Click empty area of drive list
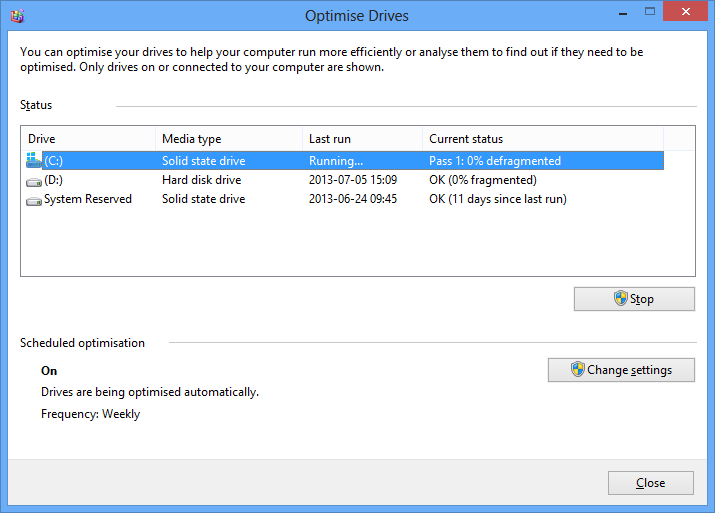Image resolution: width=715 pixels, height=513 pixels. tap(358, 242)
